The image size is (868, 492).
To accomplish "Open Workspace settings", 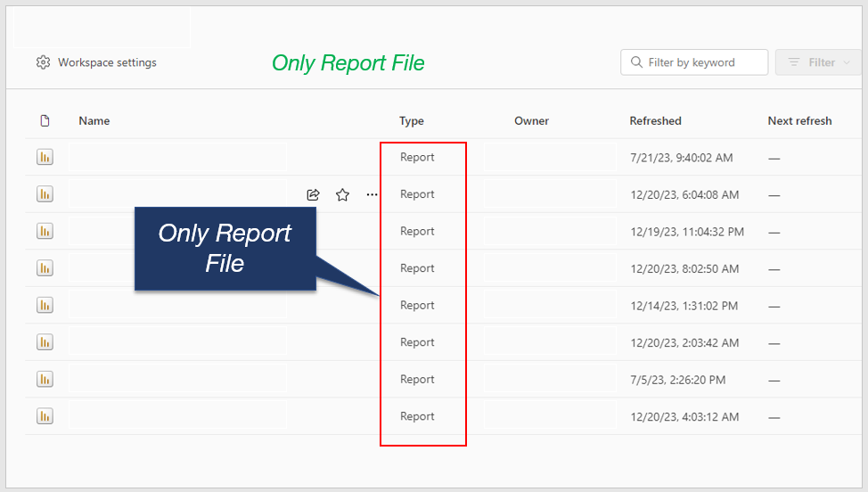I will 96,62.
